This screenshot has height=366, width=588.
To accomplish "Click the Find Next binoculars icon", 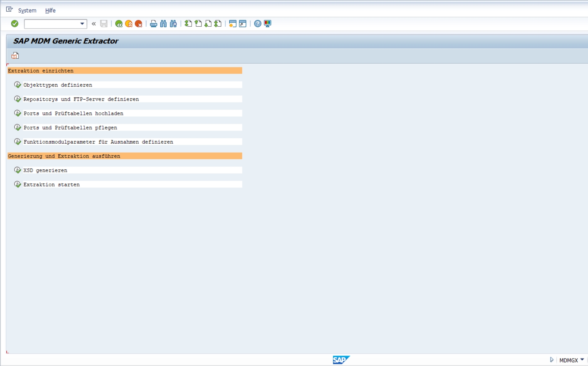I will [173, 24].
